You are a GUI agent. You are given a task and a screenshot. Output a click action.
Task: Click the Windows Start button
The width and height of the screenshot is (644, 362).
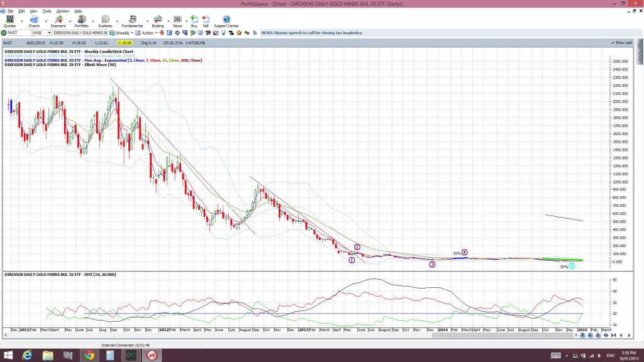[x=8, y=356]
